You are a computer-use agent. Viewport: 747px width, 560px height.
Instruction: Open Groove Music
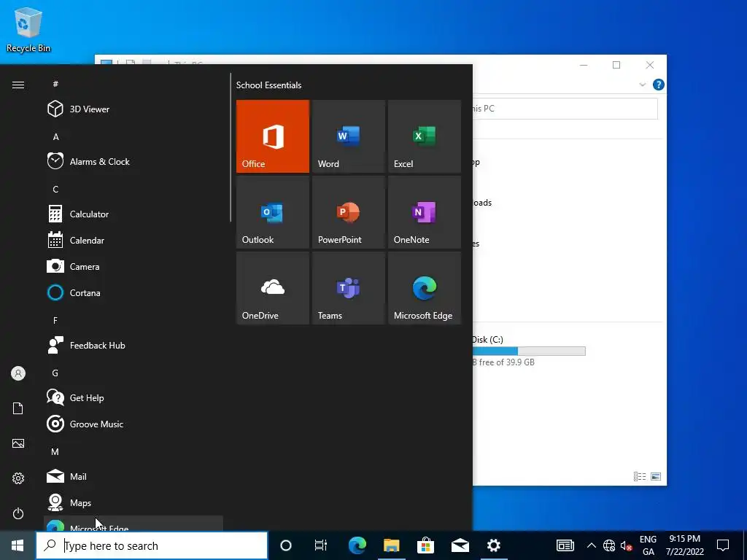click(x=133, y=424)
